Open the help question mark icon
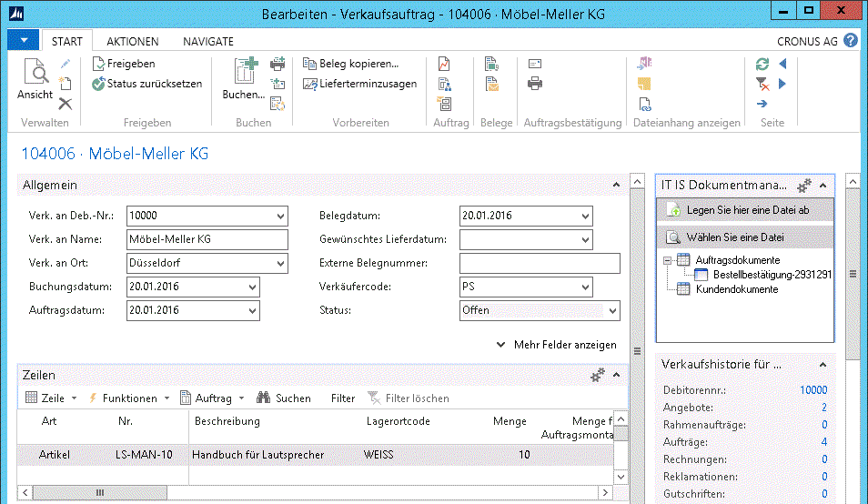This screenshot has height=504, width=868. (851, 40)
